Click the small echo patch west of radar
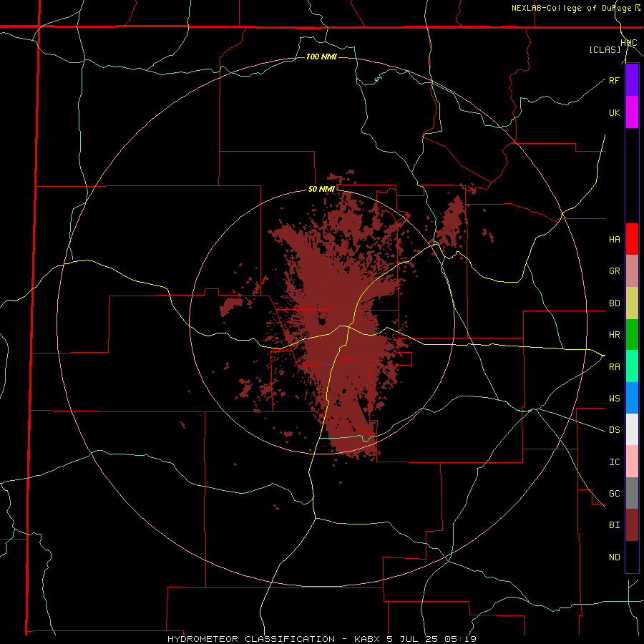The height and width of the screenshot is (644, 644). point(231,306)
